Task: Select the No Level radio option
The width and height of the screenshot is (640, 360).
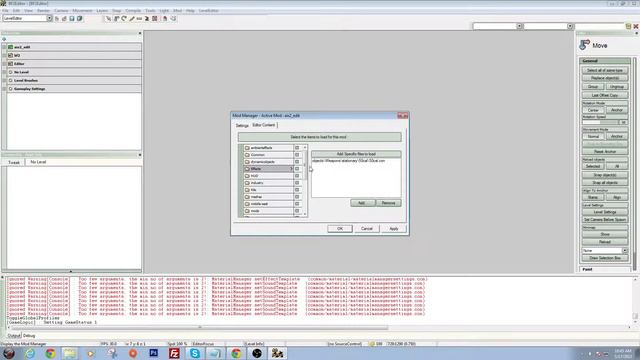Action: point(11,72)
